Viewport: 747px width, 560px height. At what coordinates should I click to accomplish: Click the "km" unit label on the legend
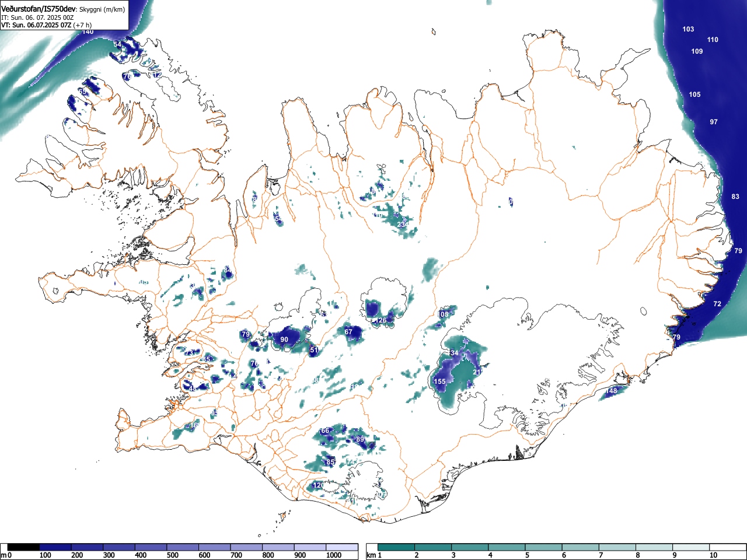tap(371, 555)
